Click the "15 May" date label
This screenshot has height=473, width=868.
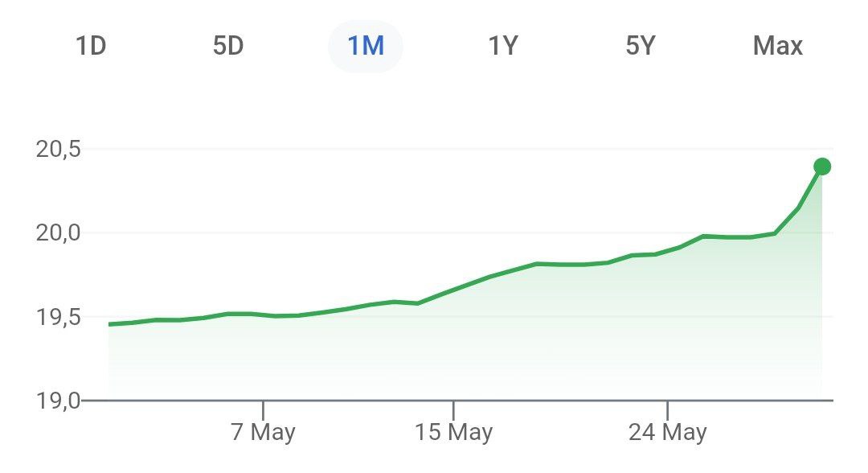(453, 433)
